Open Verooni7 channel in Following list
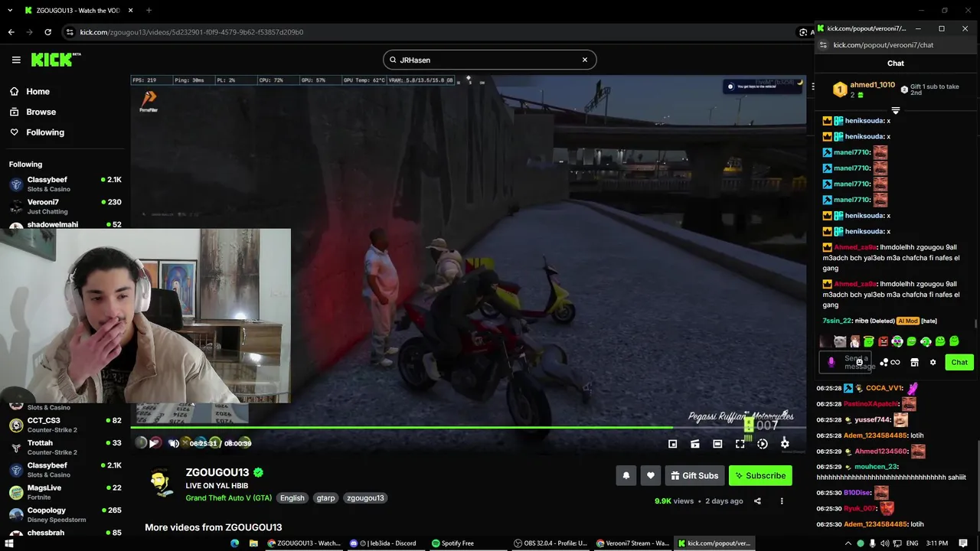 (65, 206)
